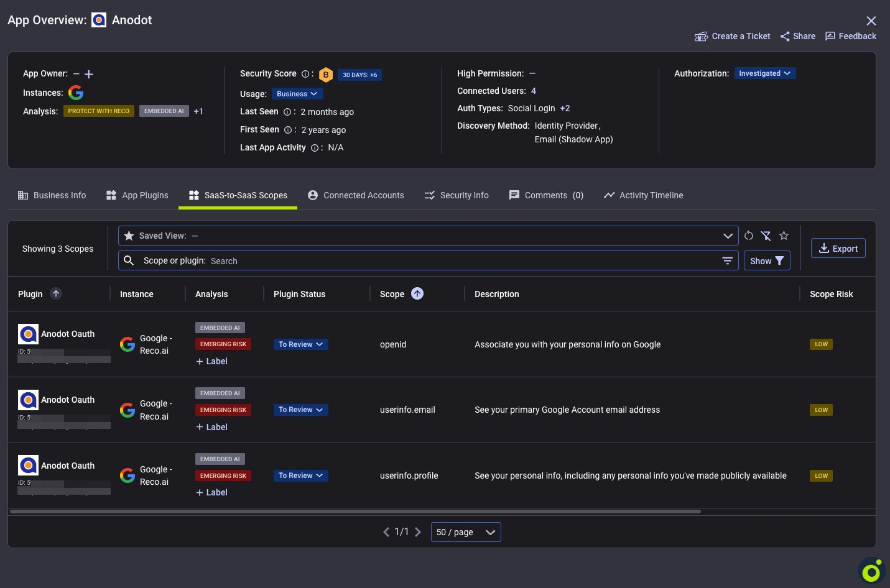Clear filters with the crossed funnel icon
890x588 pixels.
point(766,236)
